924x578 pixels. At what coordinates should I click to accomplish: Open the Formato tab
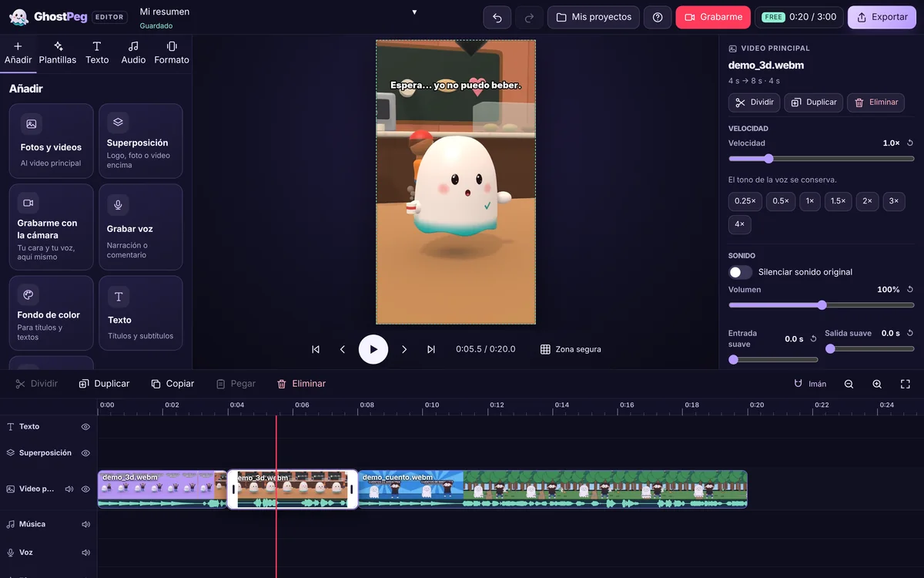coord(172,53)
